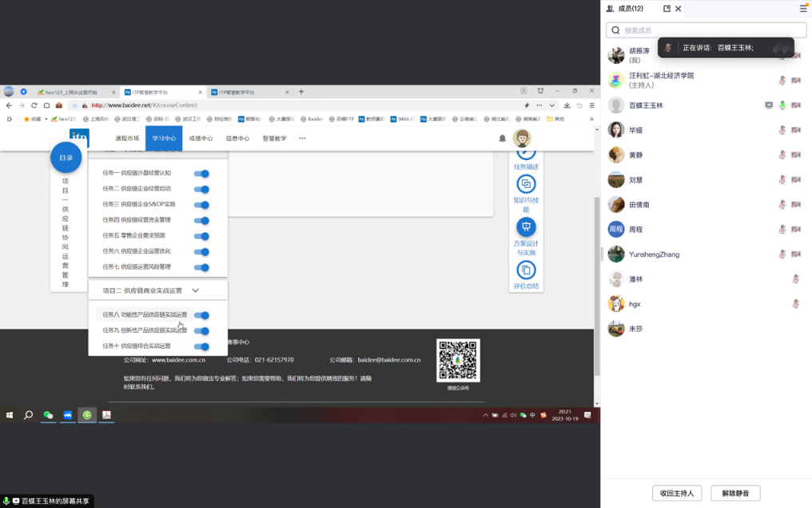Collapse the 项目二 供应链商业实战运营 section
Viewport: 812px width, 508px height.
195,290
